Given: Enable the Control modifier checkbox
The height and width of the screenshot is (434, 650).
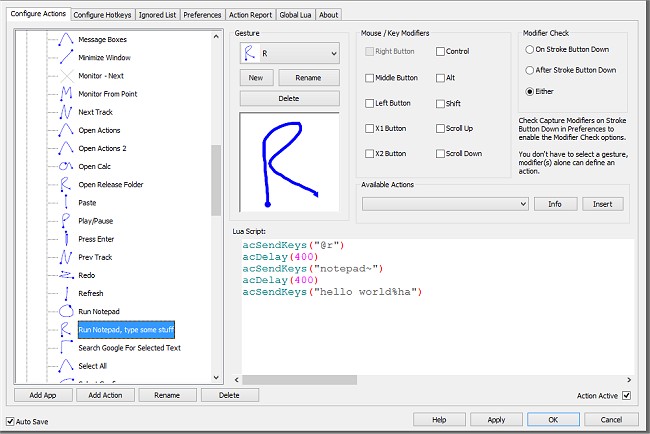Looking at the screenshot, I should (440, 51).
